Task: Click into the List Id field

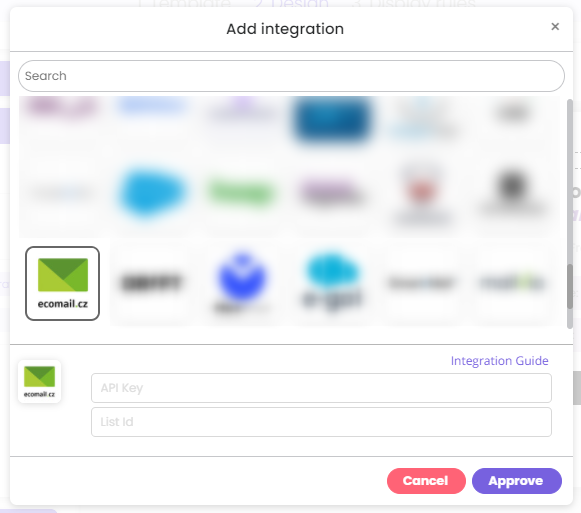Action: [321, 422]
